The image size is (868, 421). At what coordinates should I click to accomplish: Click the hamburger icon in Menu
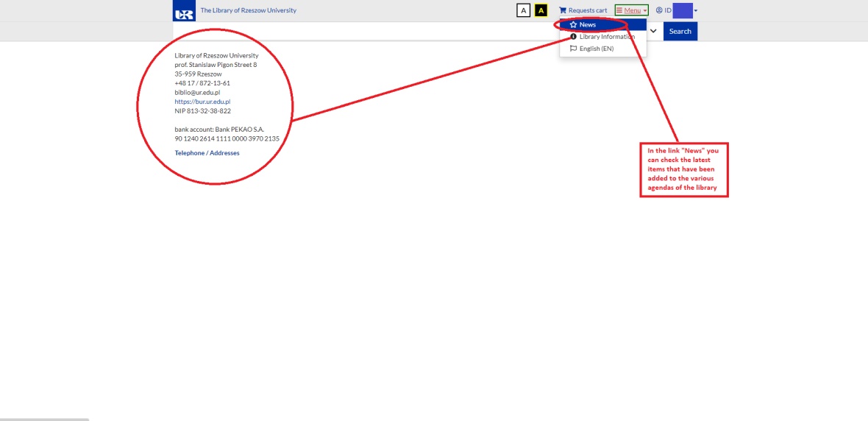619,10
